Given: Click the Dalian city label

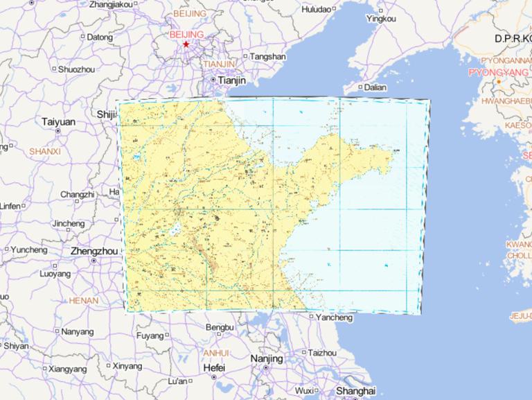Looking at the screenshot, I should (x=375, y=87).
